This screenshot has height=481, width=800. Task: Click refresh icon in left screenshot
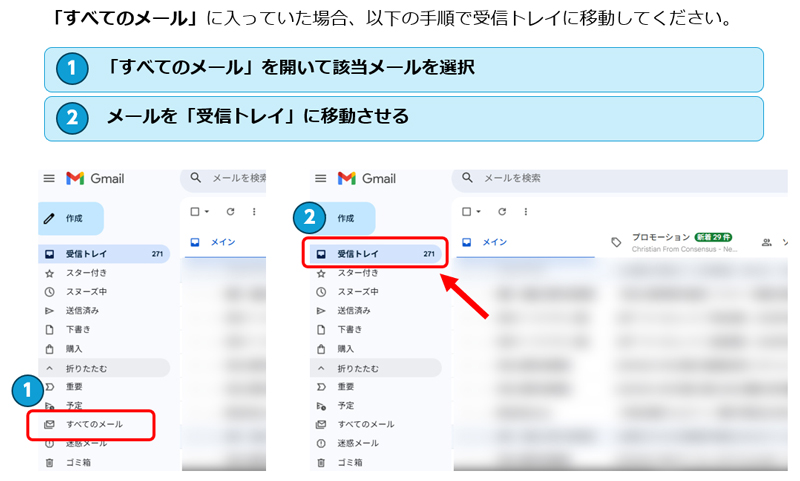pyautogui.click(x=231, y=212)
